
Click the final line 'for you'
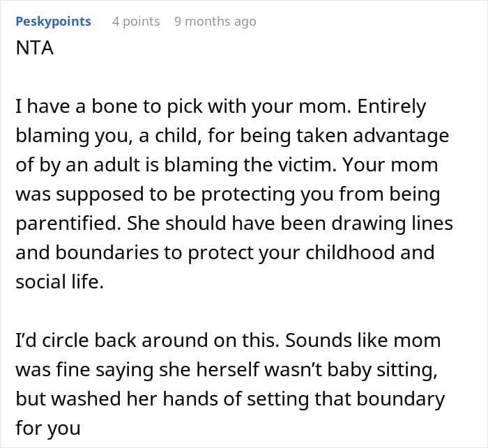click(x=48, y=428)
